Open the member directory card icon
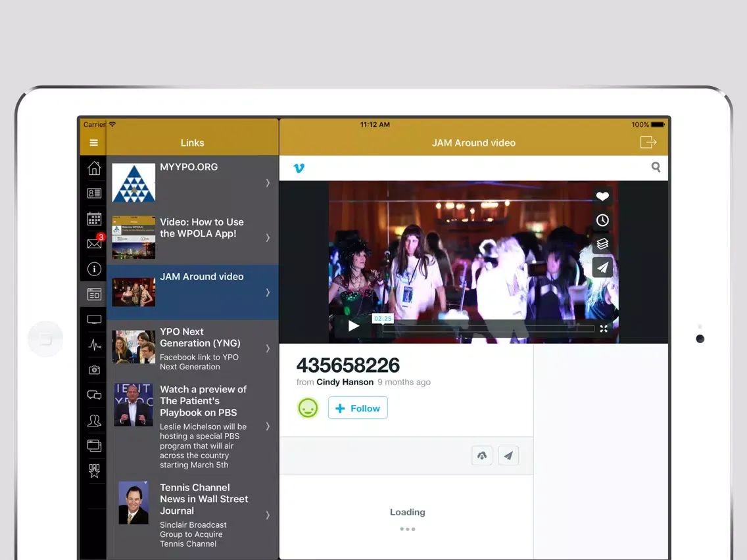This screenshot has width=747, height=560. [94, 193]
